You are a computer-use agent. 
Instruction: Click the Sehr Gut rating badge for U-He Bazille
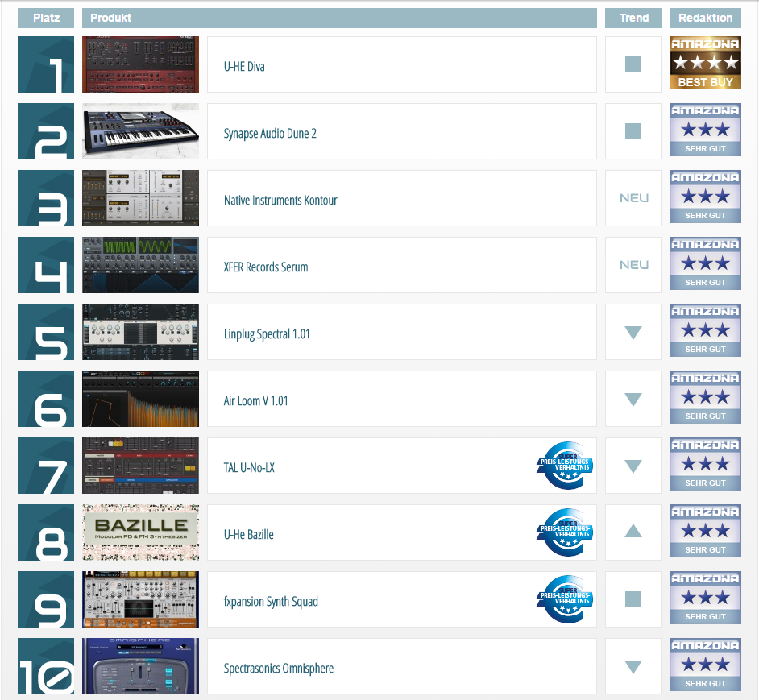[705, 531]
